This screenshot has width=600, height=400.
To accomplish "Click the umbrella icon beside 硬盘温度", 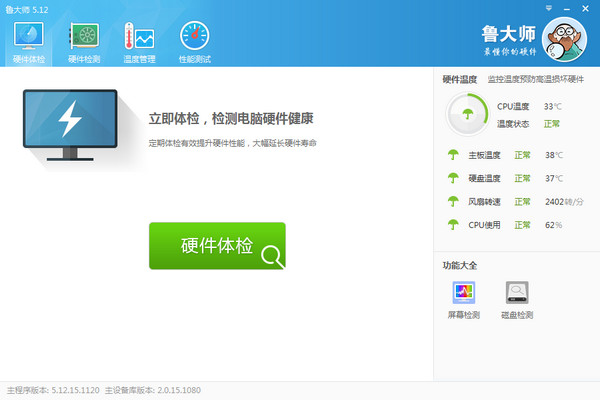I will click(453, 178).
